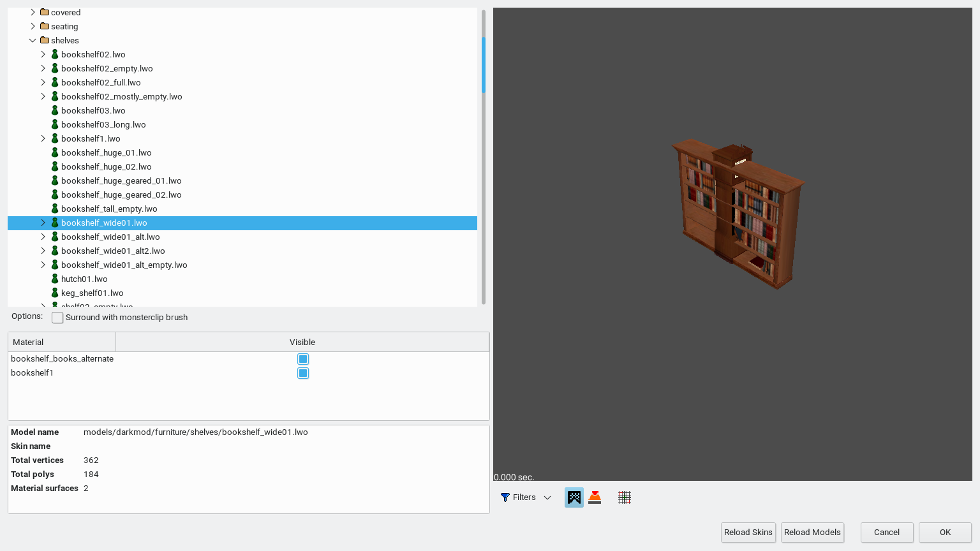
Task: Open the Filters dropdown arrow
Action: [x=547, y=497]
